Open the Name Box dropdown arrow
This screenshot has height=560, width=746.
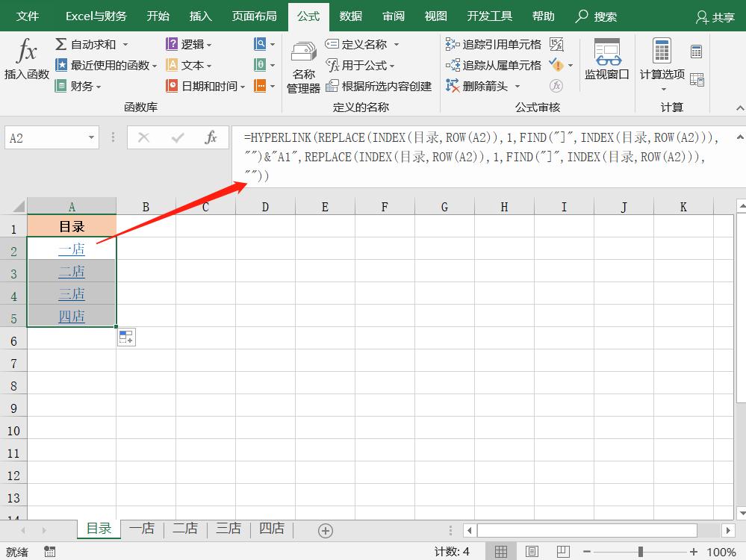coord(91,137)
